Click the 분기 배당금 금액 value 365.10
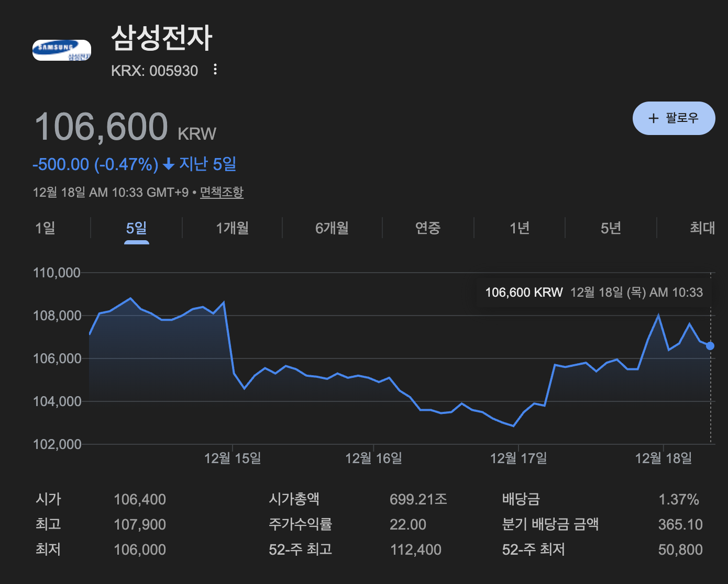The width and height of the screenshot is (728, 584). (x=680, y=524)
